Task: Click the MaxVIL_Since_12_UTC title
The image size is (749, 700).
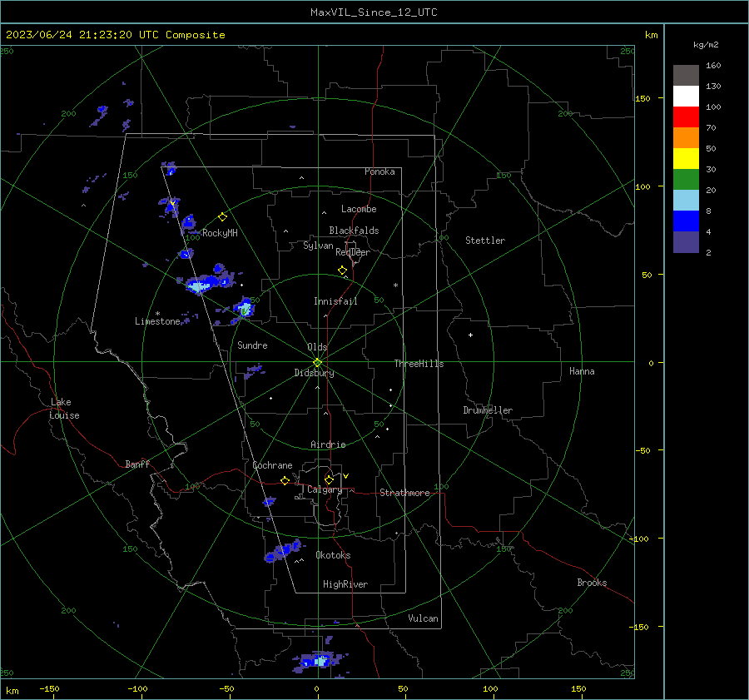Action: [x=374, y=12]
